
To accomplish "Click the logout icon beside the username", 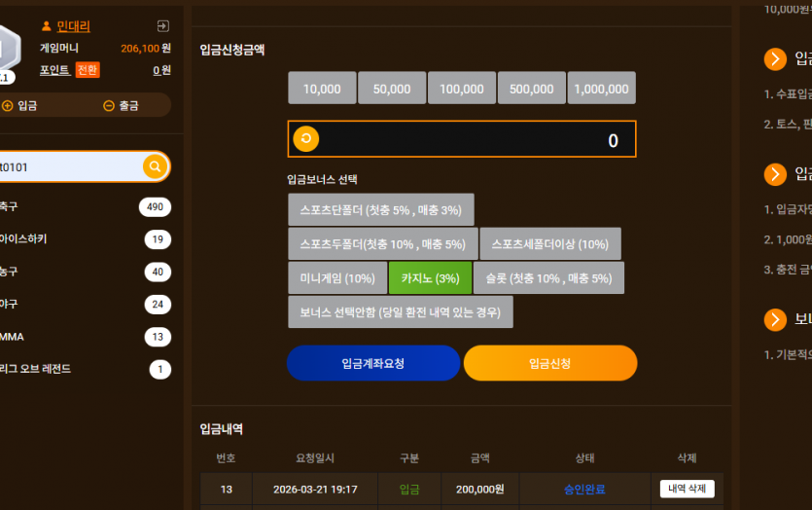I will point(163,26).
